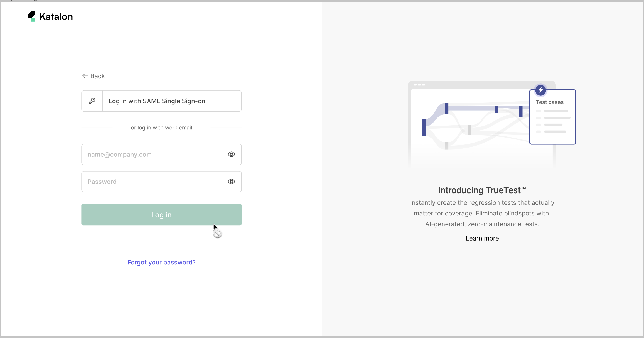This screenshot has height=338, width=644.
Task: Click the TrueTest description paragraph
Action: click(x=482, y=213)
